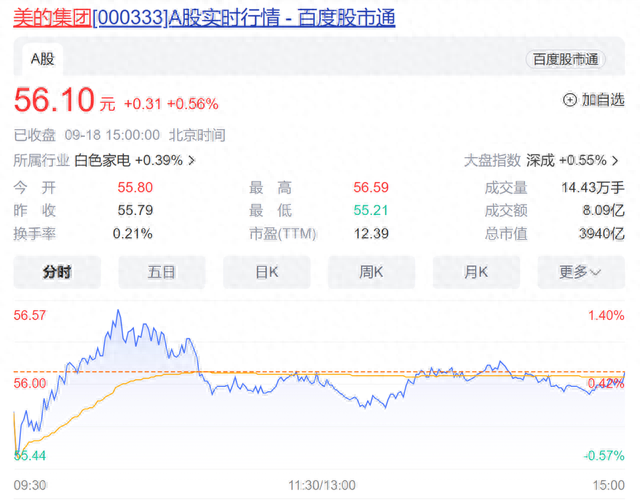
Task: Click the chart axis label 55.44
Action: click(x=30, y=455)
